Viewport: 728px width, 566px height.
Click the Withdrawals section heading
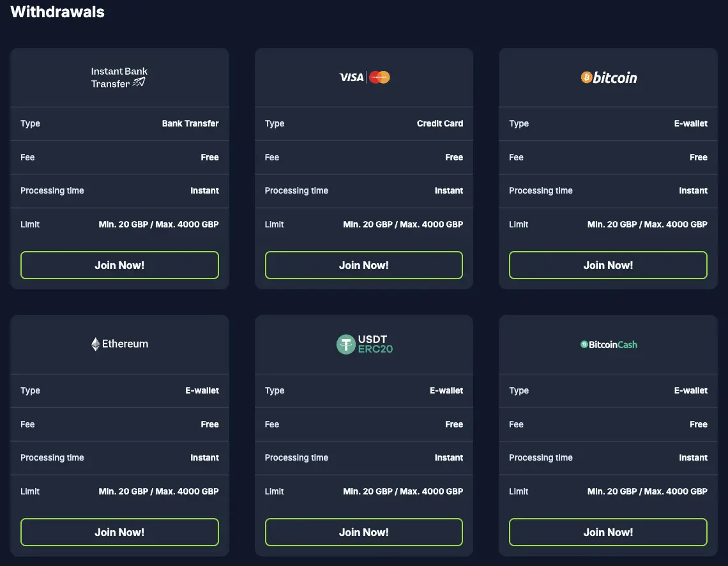click(57, 11)
